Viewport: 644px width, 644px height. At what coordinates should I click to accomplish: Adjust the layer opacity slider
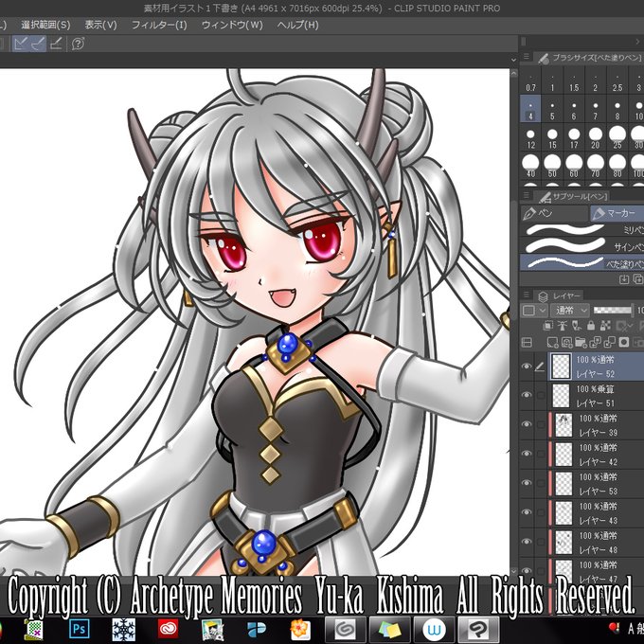click(x=613, y=311)
